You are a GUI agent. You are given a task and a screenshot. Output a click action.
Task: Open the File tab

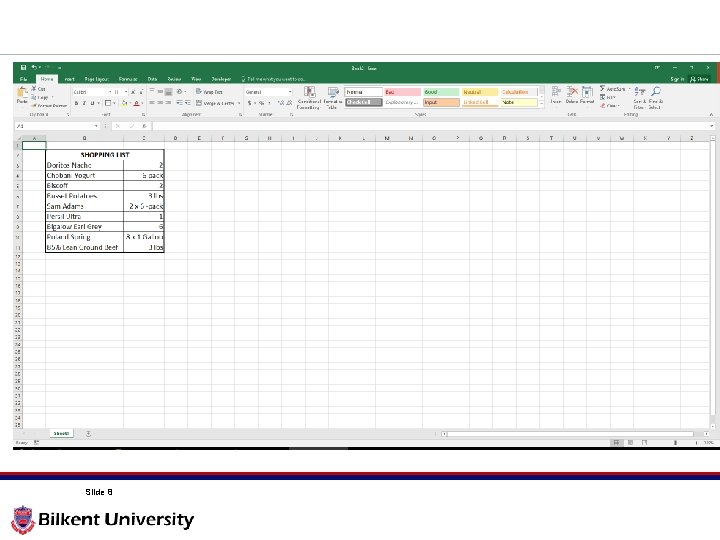click(24, 79)
